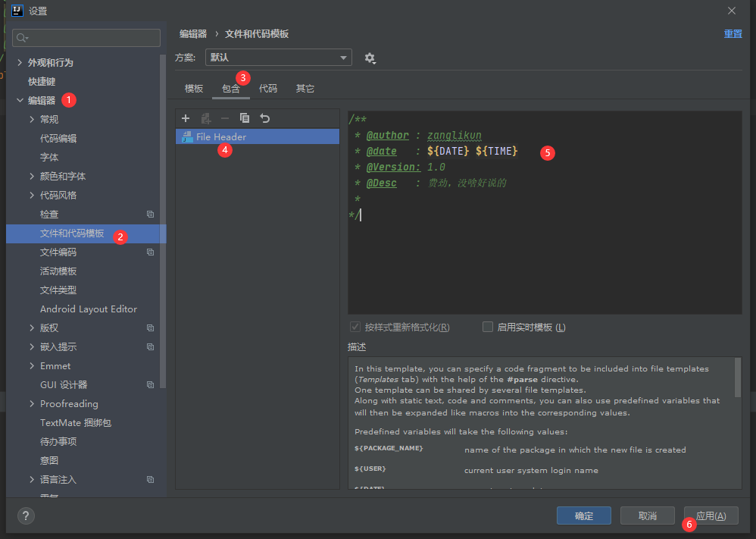Image resolution: width=756 pixels, height=539 pixels.
Task: Select 文件编码 in the settings tree
Action: pos(58,252)
